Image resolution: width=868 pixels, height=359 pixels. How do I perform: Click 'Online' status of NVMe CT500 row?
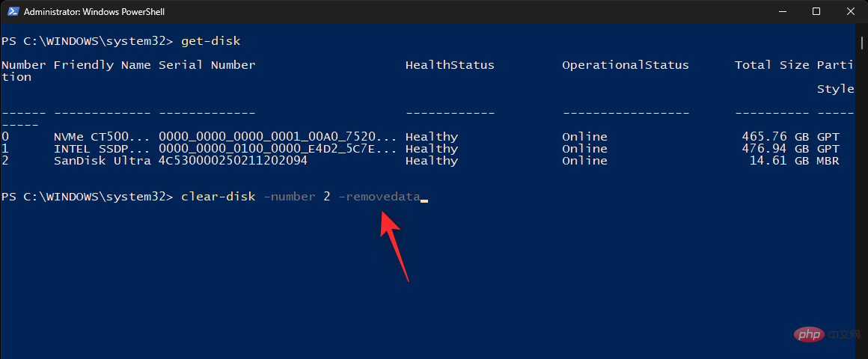coord(584,137)
